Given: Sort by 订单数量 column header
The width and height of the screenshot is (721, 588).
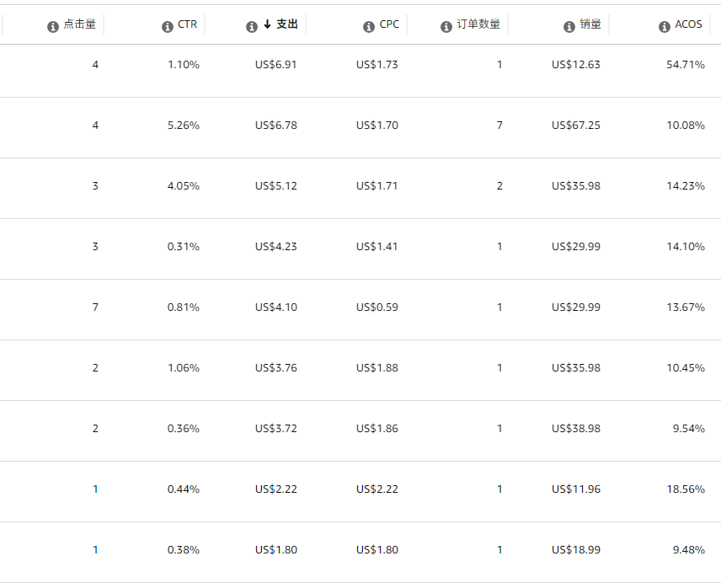Looking at the screenshot, I should 478,24.
